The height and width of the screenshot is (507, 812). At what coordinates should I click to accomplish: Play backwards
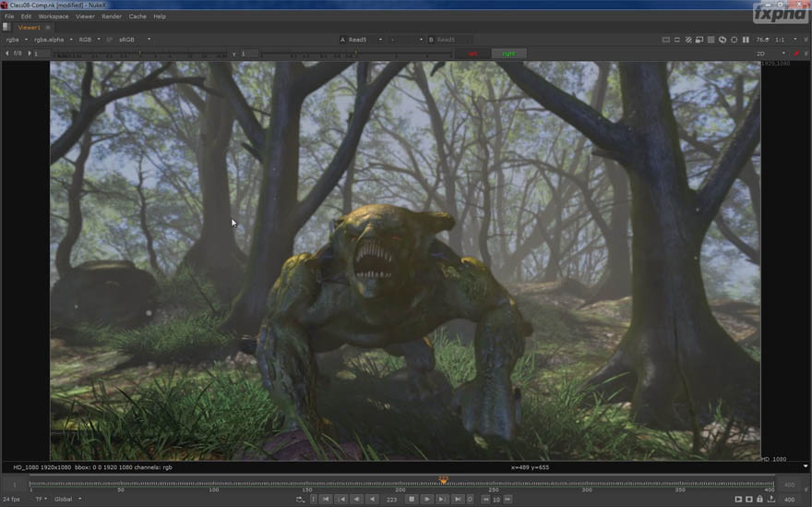click(x=373, y=500)
